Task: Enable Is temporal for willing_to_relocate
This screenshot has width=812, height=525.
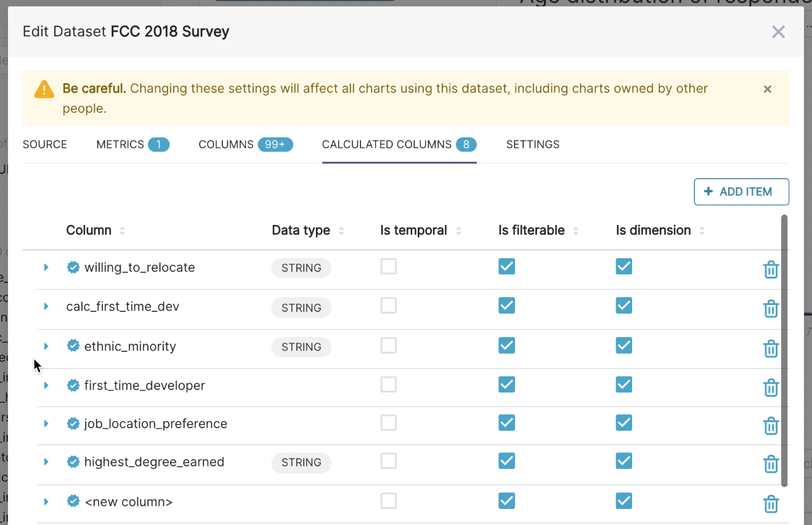Action: (388, 267)
